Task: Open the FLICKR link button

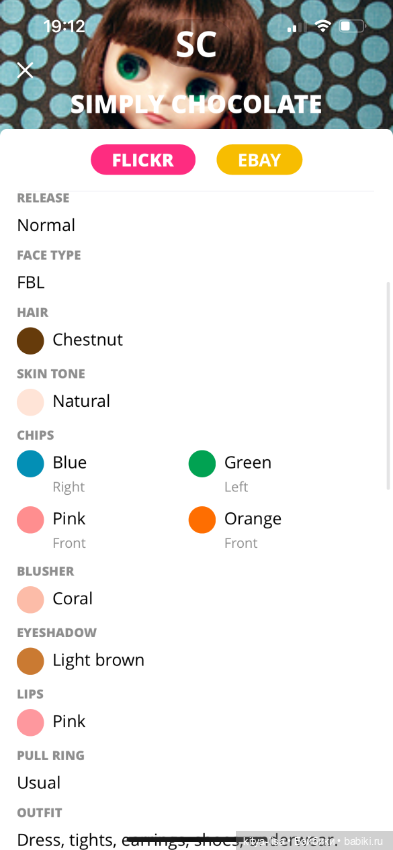Action: 143,160
